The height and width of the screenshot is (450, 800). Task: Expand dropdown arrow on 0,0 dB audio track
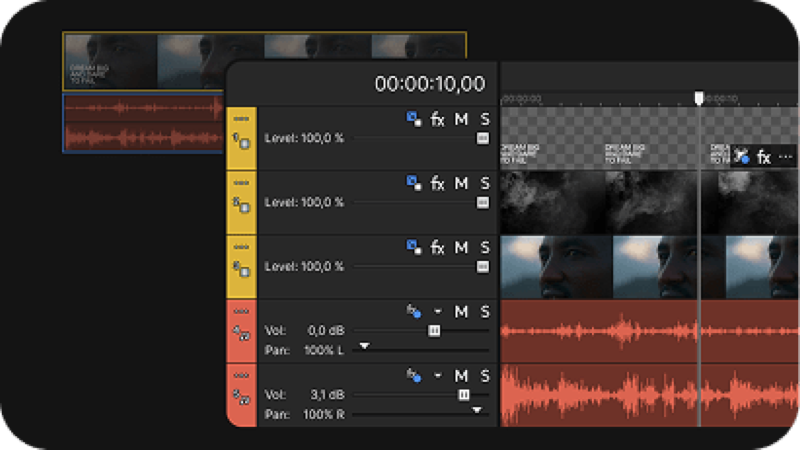438,311
